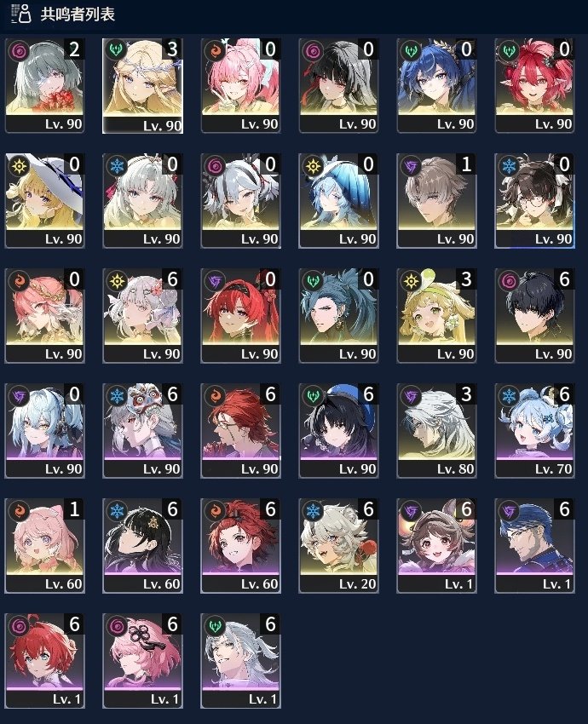Pick the blonde girl with green leaf hair ornament
The image size is (588, 724).
pos(436,316)
